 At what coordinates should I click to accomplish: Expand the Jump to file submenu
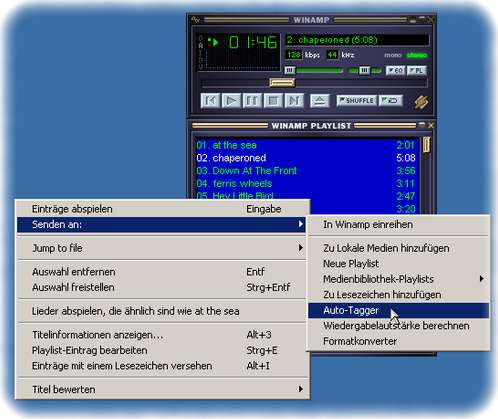tap(162, 248)
